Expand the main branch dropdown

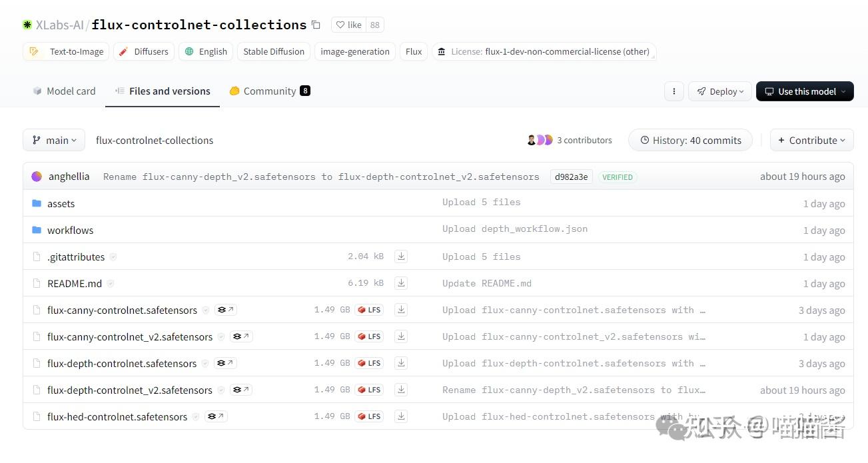[54, 141]
